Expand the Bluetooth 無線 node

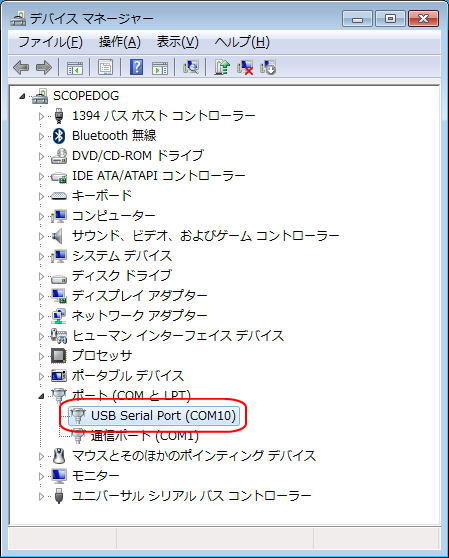tap(41, 136)
